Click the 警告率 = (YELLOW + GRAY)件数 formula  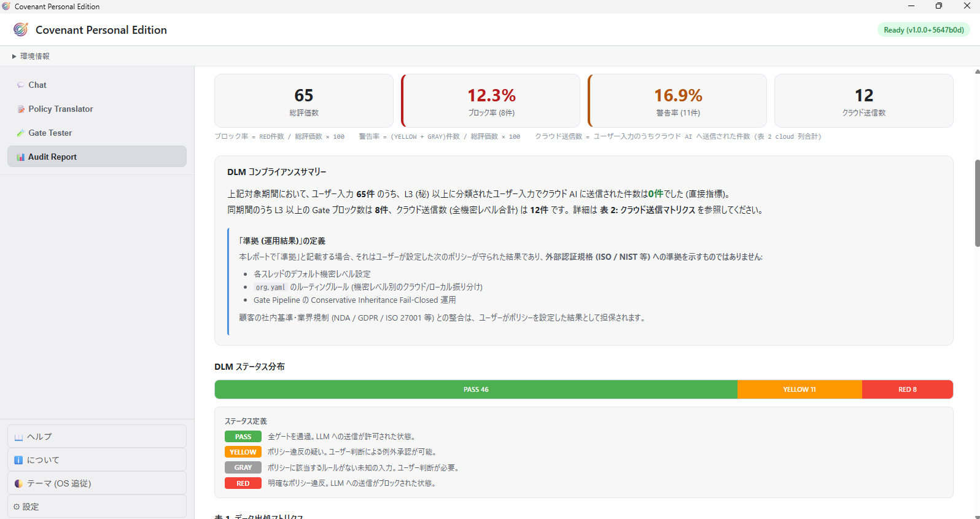440,136
